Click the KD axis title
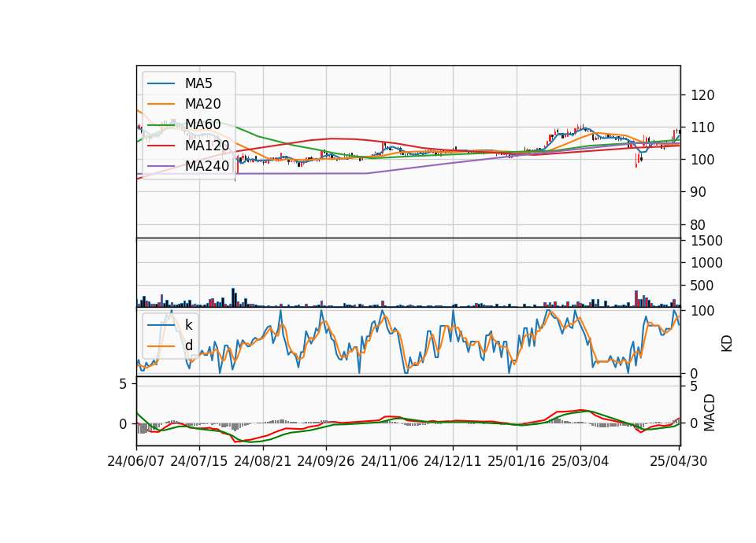 pyautogui.click(x=727, y=344)
